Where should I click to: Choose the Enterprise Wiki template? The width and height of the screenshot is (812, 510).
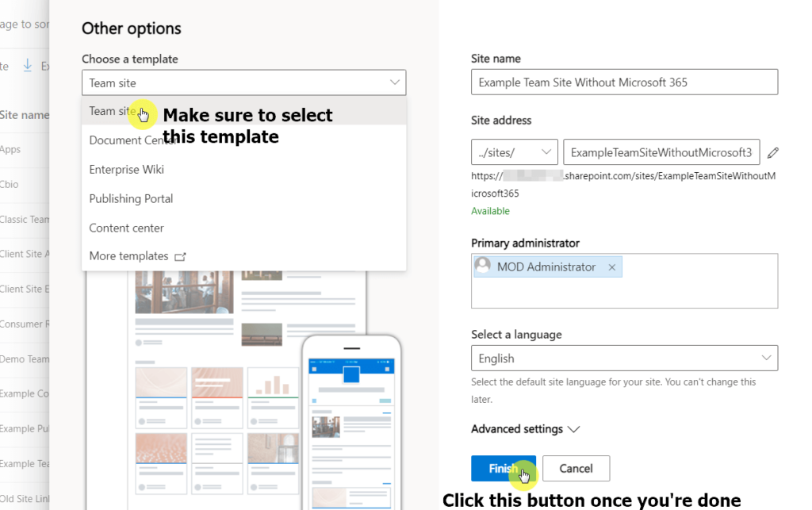(243, 169)
